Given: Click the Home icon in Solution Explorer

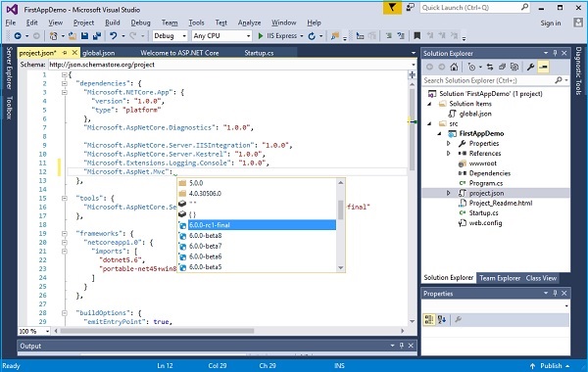Looking at the screenshot, I should pos(454,67).
